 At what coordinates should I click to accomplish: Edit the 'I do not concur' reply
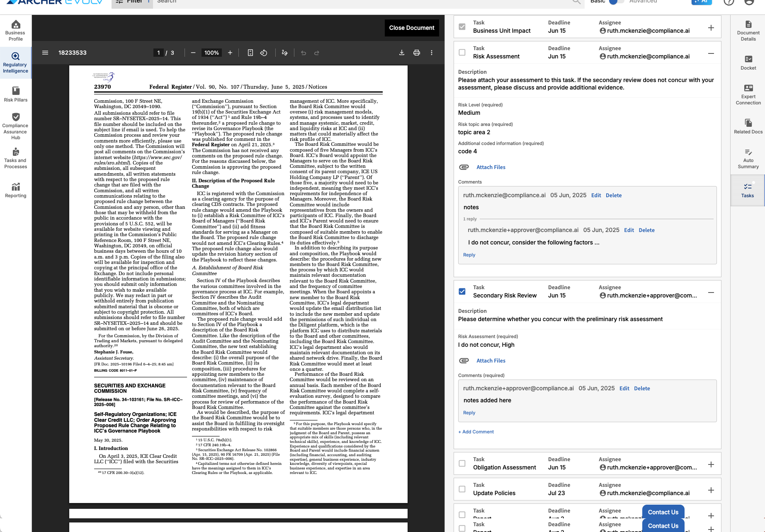(x=629, y=230)
